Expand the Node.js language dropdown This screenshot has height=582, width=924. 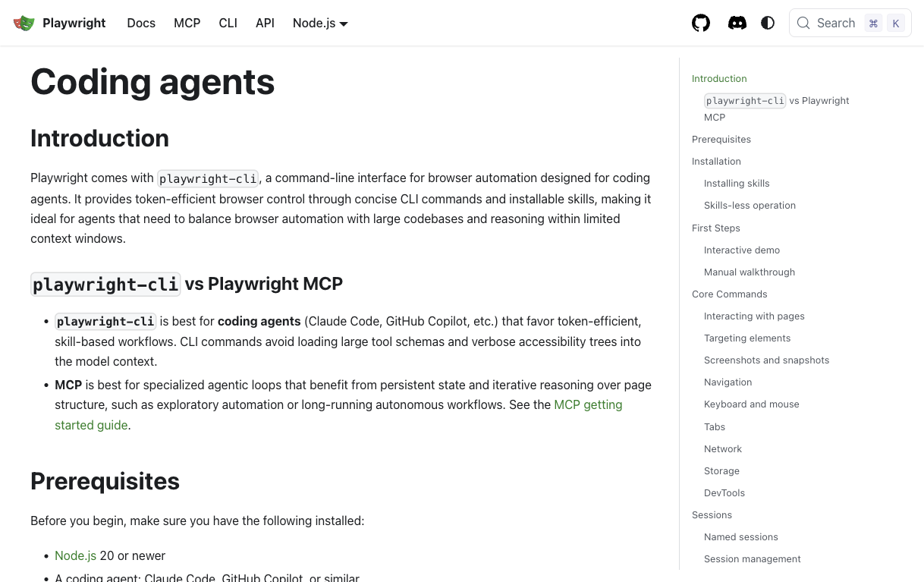click(320, 23)
